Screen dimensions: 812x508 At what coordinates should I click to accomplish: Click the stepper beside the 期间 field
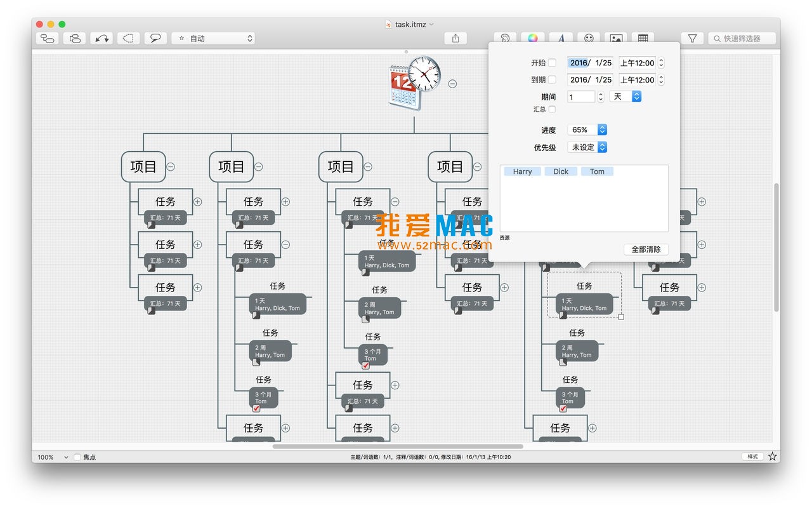[x=601, y=97]
